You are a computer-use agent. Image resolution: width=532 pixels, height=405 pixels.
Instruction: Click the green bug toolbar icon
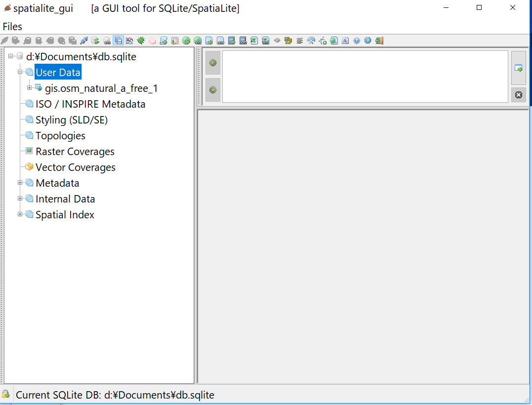coord(141,40)
